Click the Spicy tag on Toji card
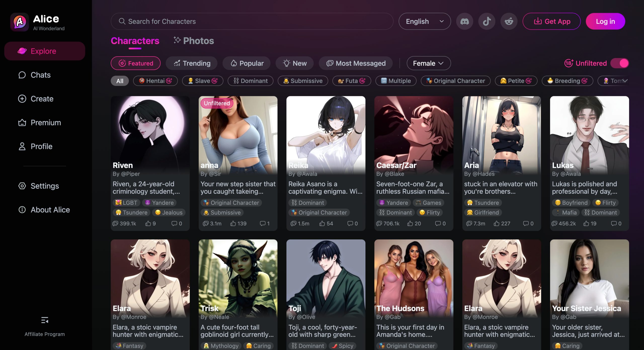 pos(342,346)
